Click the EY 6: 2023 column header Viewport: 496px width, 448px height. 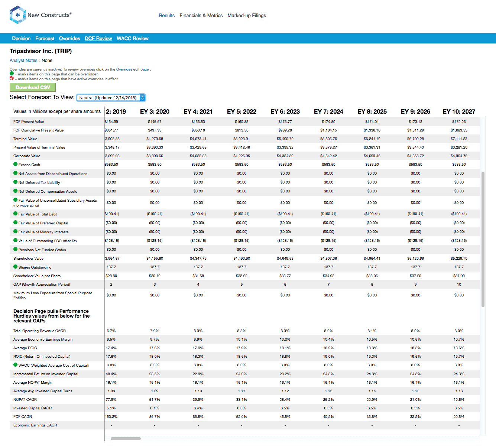[285, 111]
